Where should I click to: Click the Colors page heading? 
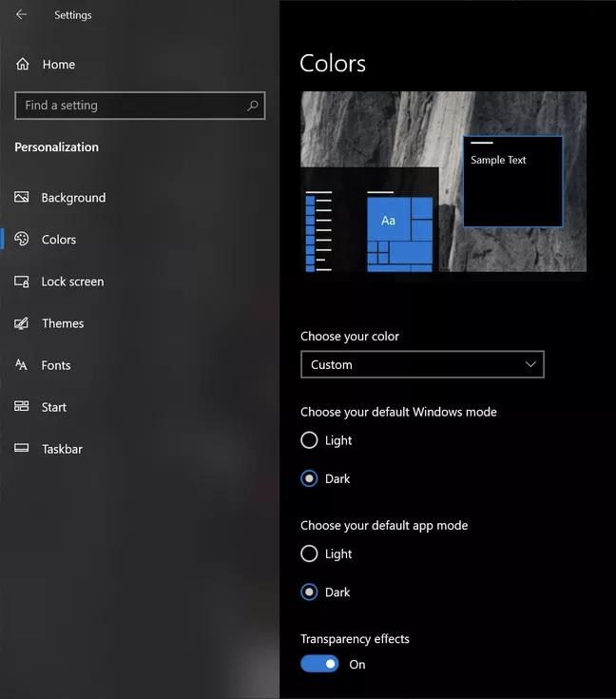pos(333,64)
